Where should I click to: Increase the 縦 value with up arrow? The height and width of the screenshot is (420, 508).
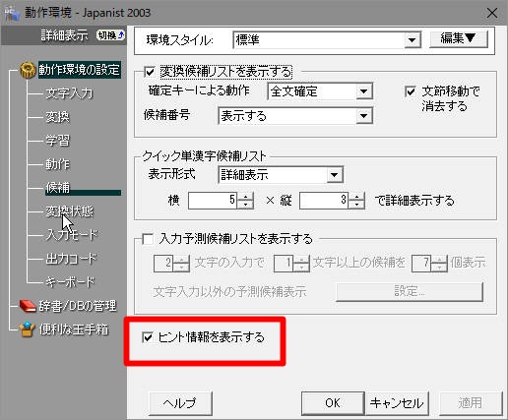pos(357,196)
